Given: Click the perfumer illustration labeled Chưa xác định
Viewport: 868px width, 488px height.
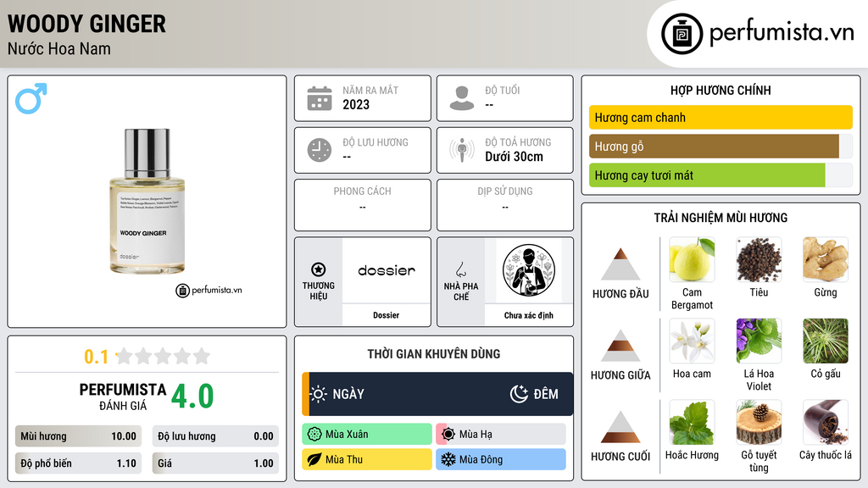Looking at the screenshot, I should (x=529, y=270).
